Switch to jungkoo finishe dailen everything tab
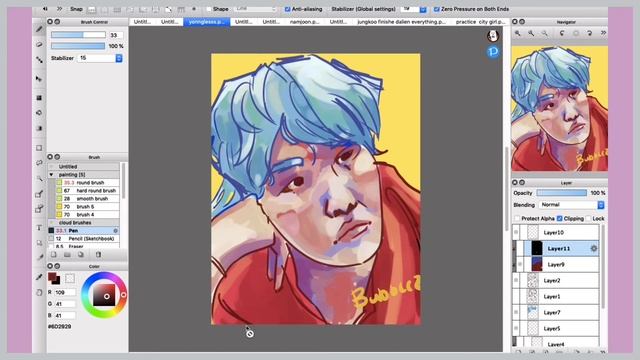The image size is (640, 360). coord(401,22)
